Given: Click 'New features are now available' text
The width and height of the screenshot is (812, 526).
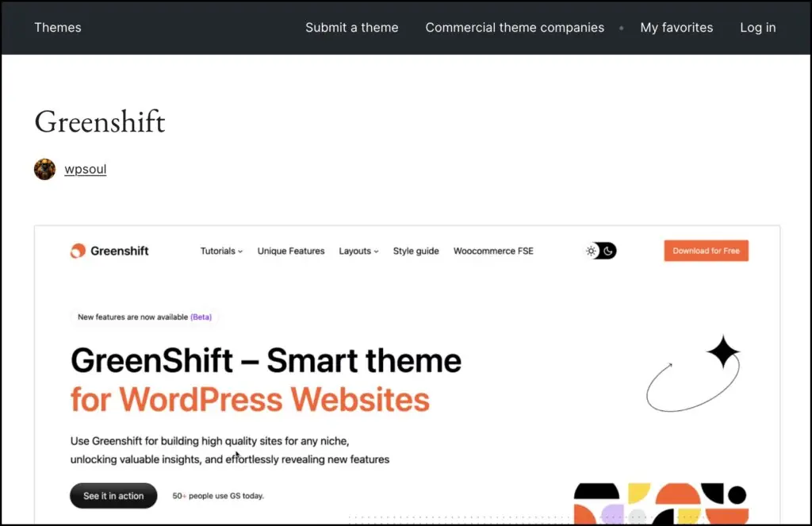Looking at the screenshot, I should [x=132, y=317].
